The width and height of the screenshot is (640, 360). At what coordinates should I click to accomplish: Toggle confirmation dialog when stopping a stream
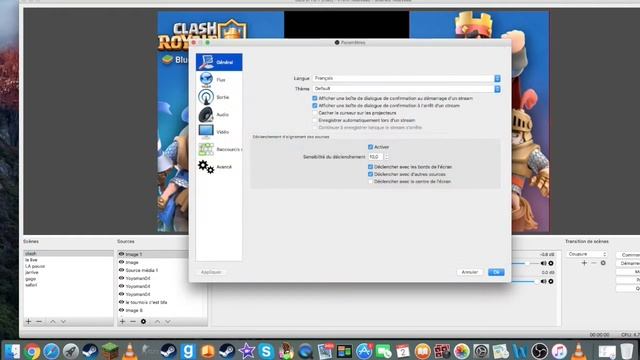coord(315,106)
